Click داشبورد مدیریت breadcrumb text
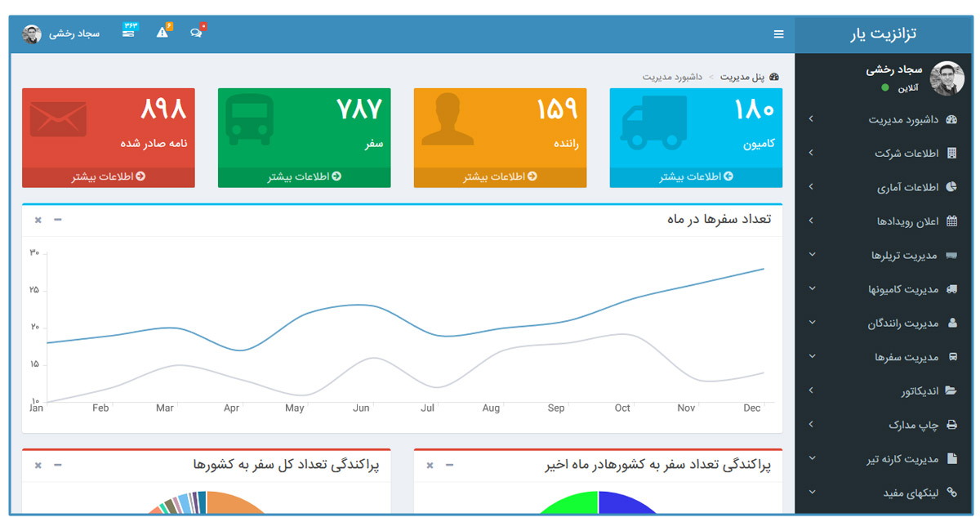980x531 pixels. tap(672, 77)
